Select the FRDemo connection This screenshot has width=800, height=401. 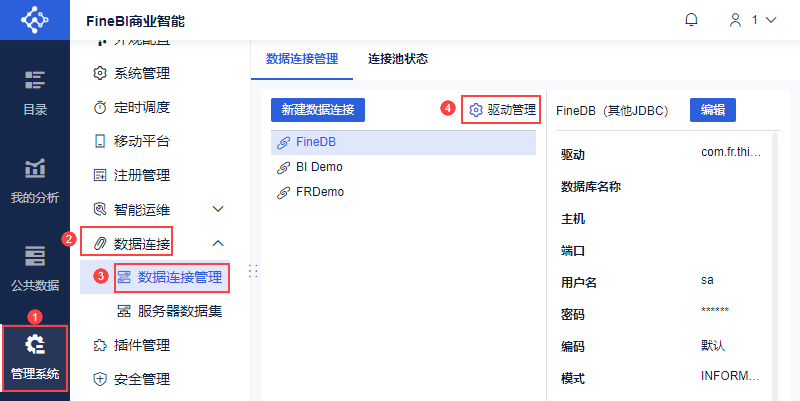click(318, 191)
